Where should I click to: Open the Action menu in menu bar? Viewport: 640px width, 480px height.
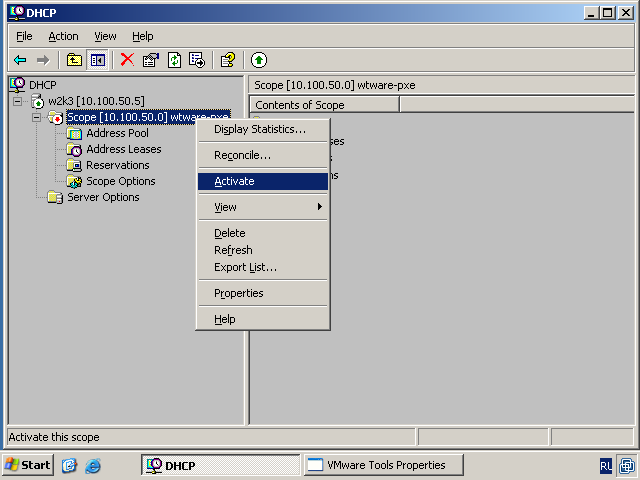63,36
